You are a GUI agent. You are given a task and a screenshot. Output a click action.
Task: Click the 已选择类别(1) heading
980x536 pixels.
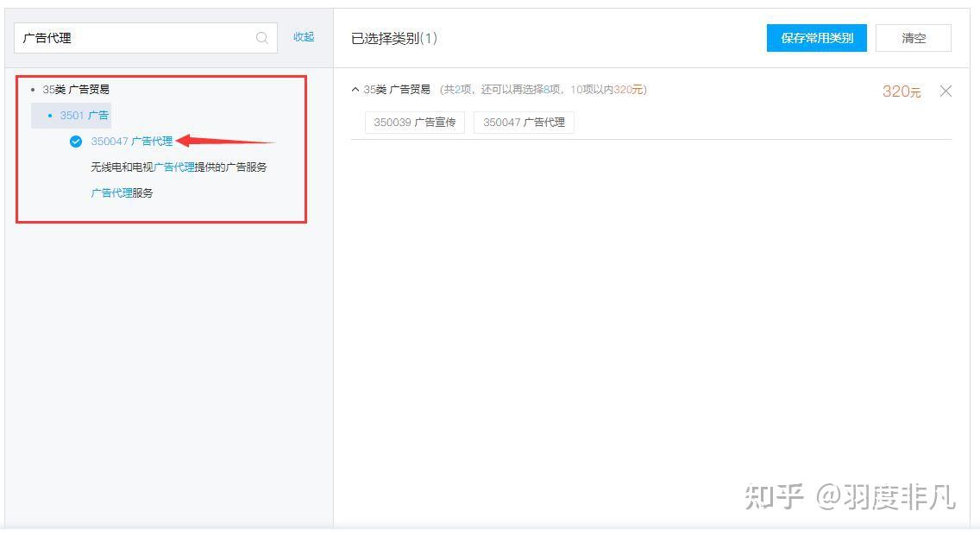394,38
